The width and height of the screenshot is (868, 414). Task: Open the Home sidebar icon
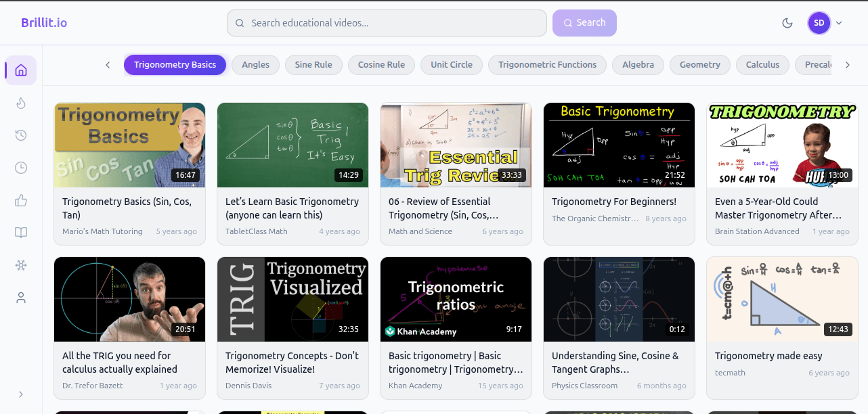point(21,70)
